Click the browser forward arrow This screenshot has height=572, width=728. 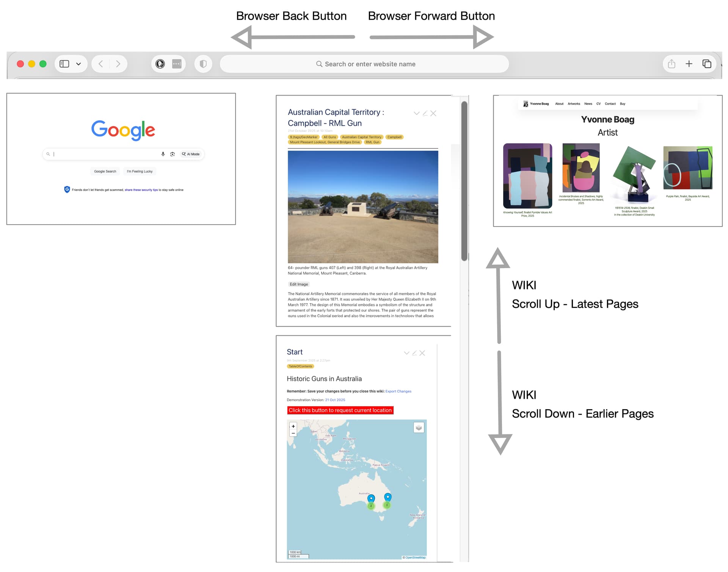pos(118,64)
